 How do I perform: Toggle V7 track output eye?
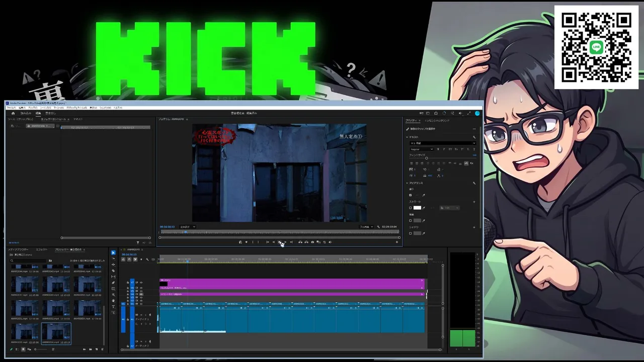click(x=141, y=283)
